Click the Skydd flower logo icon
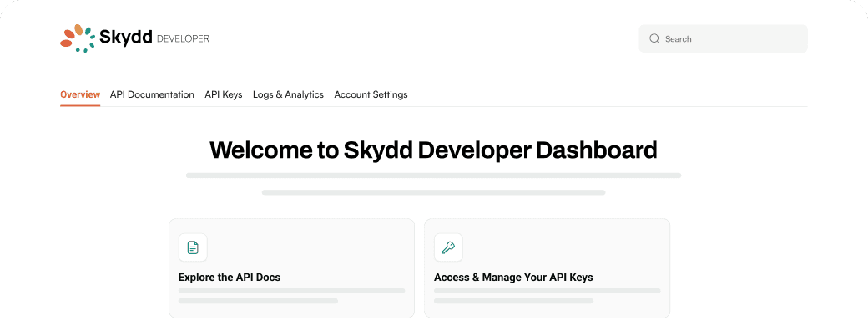868x326 pixels. pos(78,38)
